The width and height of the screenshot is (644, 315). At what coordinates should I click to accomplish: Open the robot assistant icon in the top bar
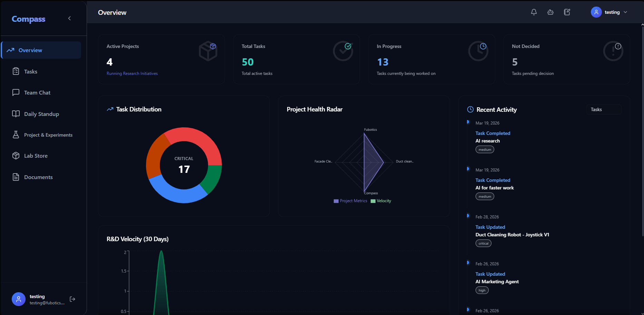[x=550, y=12]
